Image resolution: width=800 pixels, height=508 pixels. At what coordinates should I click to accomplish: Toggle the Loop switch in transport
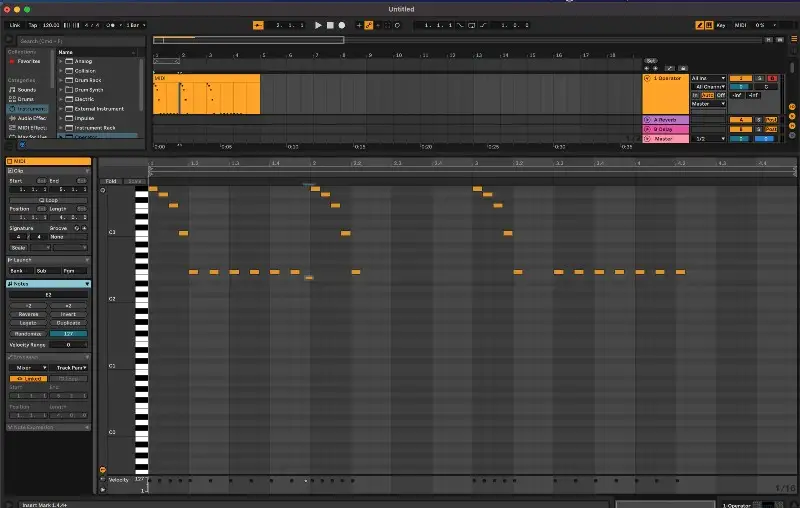(x=471, y=25)
